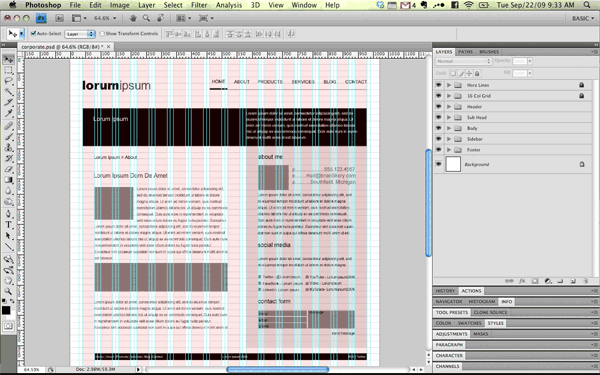Click the Hand tool in the application bar
600x375 pixels.
pos(133,18)
